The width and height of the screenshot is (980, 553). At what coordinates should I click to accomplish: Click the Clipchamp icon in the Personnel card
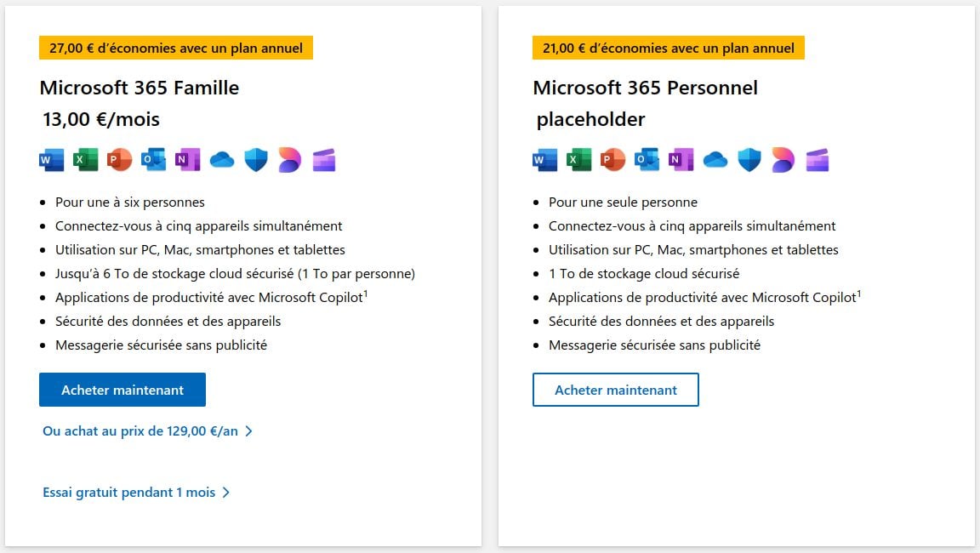pyautogui.click(x=817, y=160)
